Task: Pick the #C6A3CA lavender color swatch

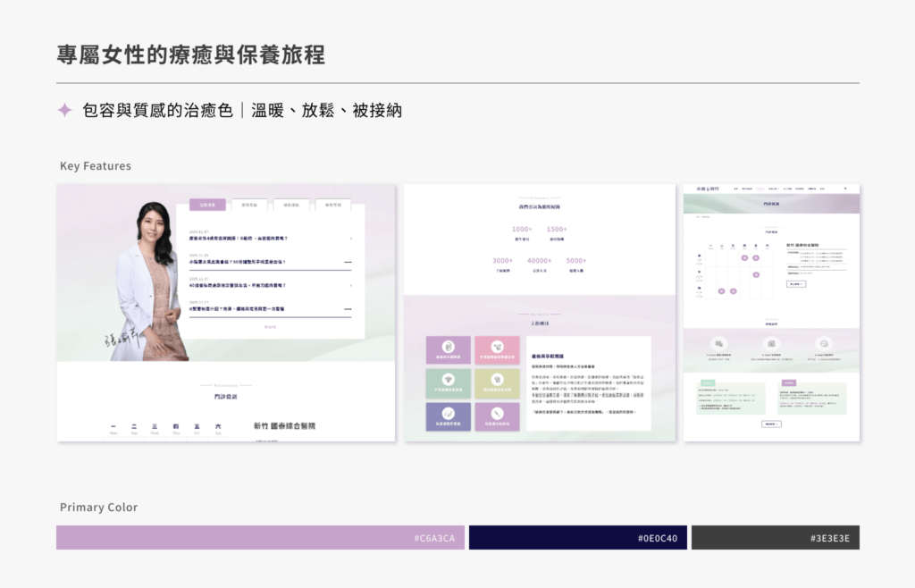Action: click(x=260, y=537)
